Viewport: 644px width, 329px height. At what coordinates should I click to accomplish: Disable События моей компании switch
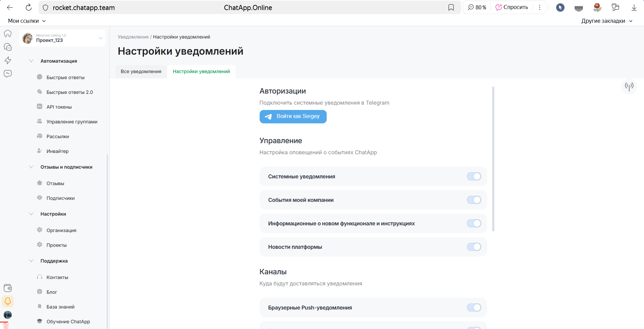tap(474, 200)
